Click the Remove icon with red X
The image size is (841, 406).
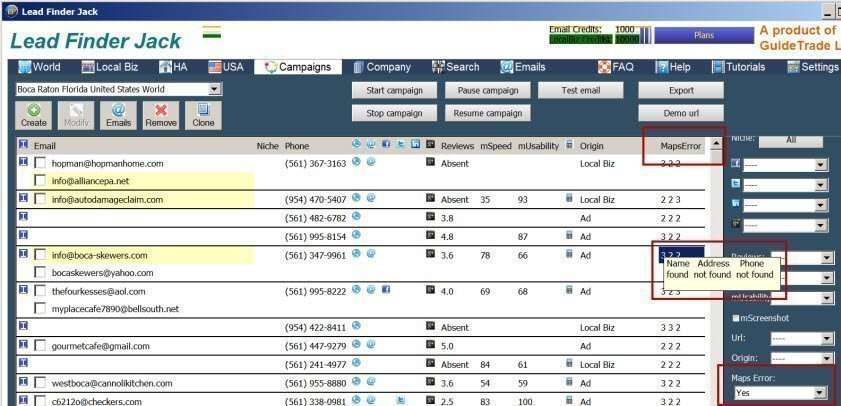160,114
